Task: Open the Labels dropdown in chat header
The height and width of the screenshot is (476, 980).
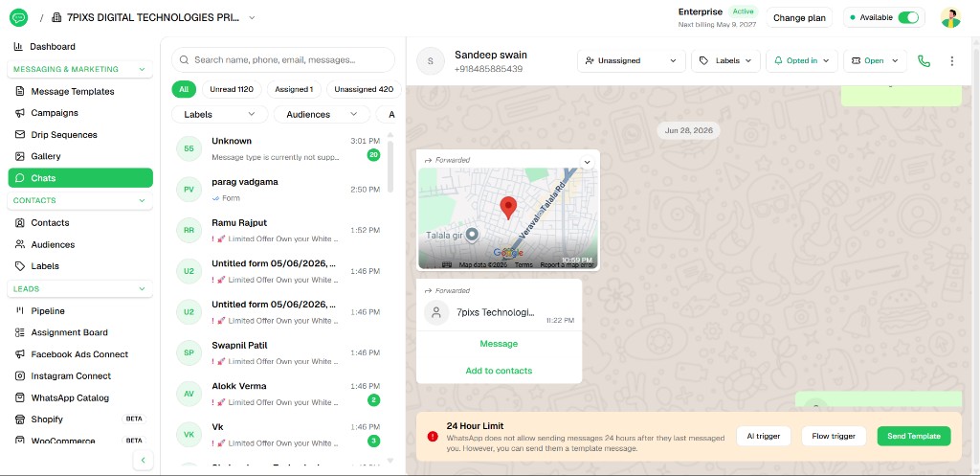Action: click(x=725, y=60)
